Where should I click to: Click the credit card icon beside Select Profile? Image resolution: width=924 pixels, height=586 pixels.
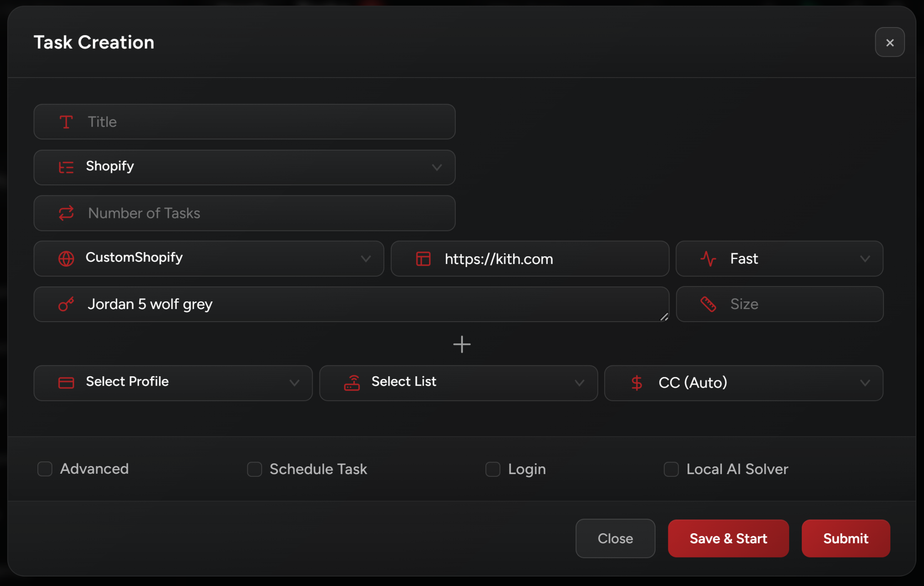pyautogui.click(x=66, y=383)
